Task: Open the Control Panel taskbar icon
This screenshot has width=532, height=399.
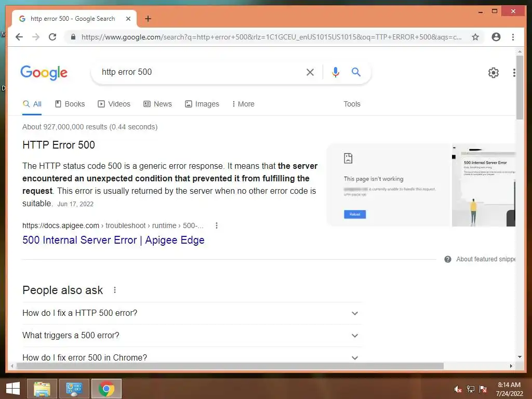Action: point(74,389)
